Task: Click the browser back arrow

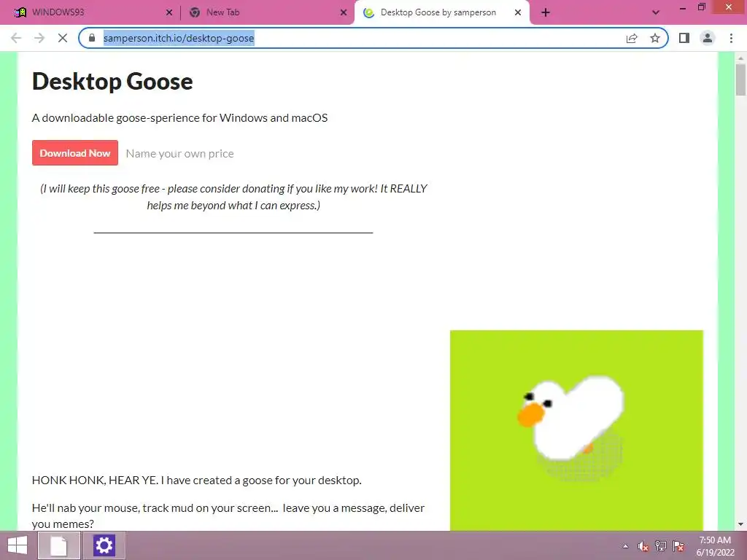Action: tap(16, 38)
